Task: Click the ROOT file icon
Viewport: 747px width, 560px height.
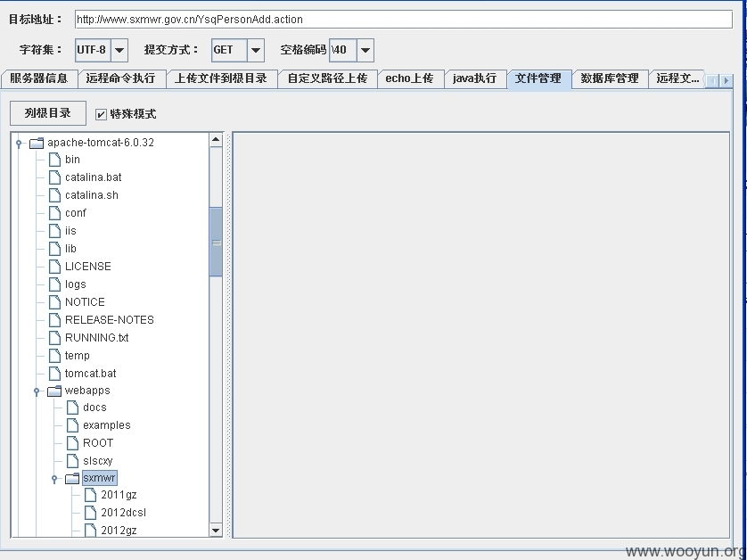Action: pos(73,443)
